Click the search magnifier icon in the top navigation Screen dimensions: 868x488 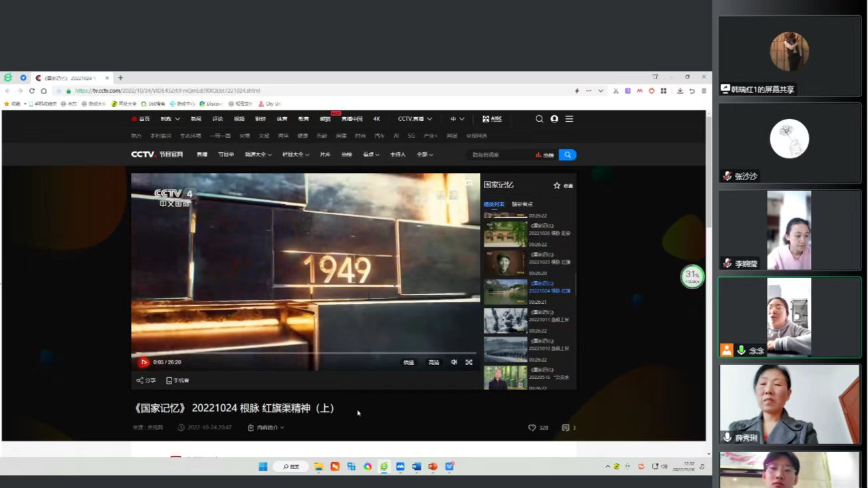(x=539, y=119)
